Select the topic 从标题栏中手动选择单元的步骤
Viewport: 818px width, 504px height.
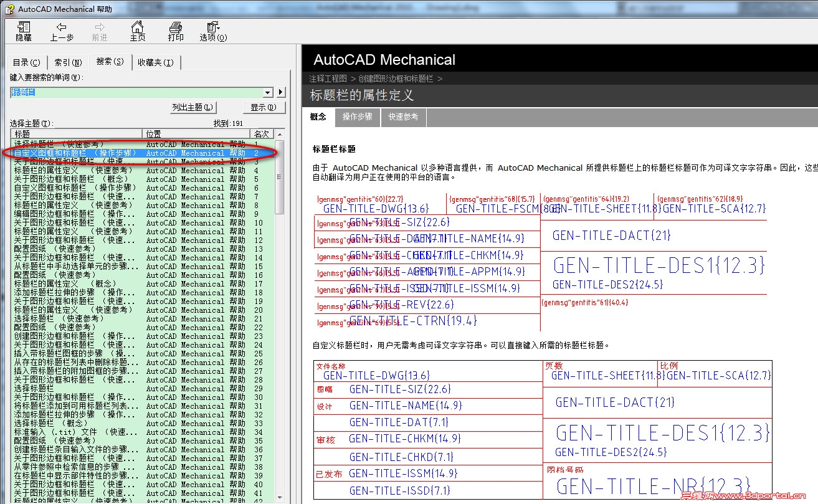point(143,266)
